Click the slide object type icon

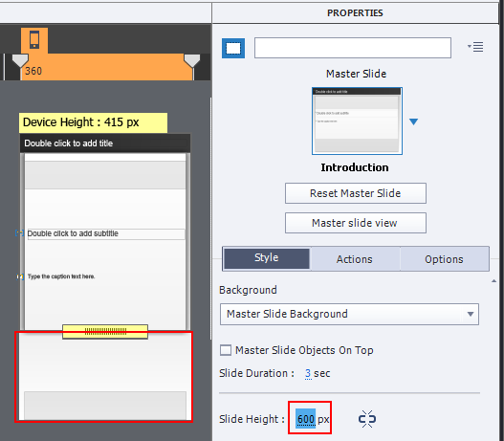(233, 48)
